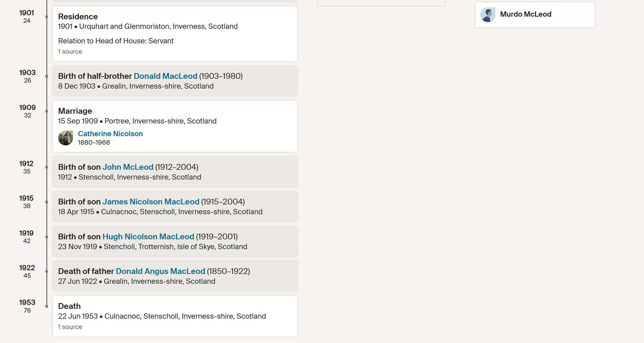View the source under the 1901 Residence
This screenshot has height=343, width=644.
coord(70,52)
